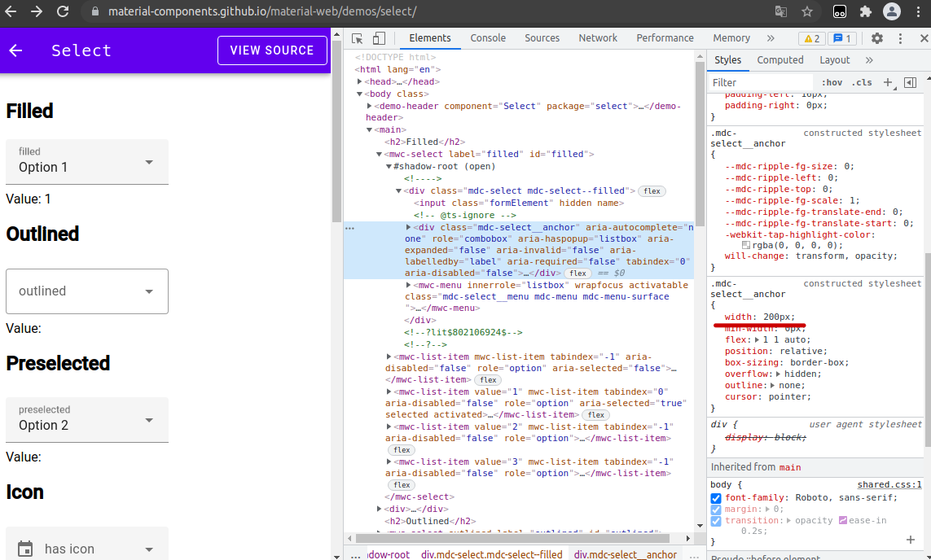
Task: Open the outlined select dropdown
Action: point(87,291)
